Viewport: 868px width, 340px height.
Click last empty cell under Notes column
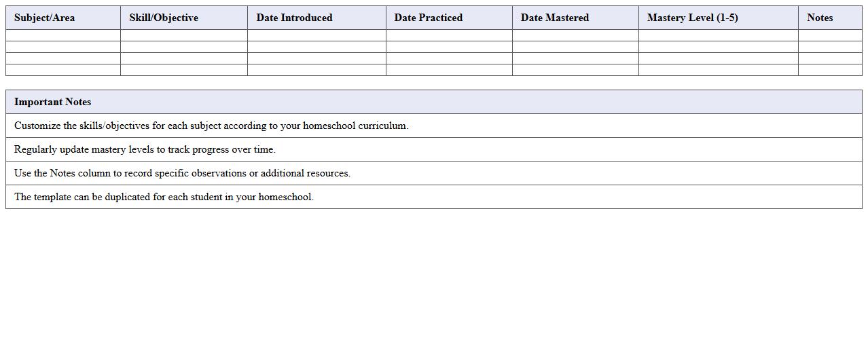click(830, 70)
